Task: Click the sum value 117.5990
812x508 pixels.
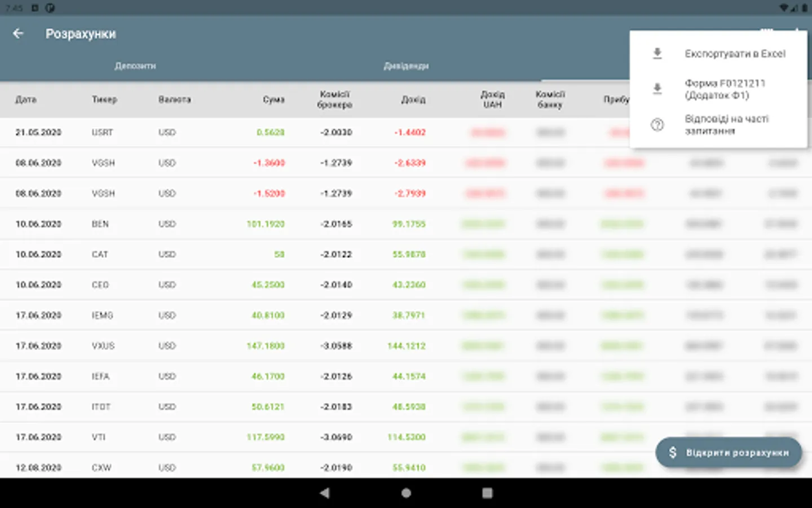Action: pyautogui.click(x=266, y=437)
